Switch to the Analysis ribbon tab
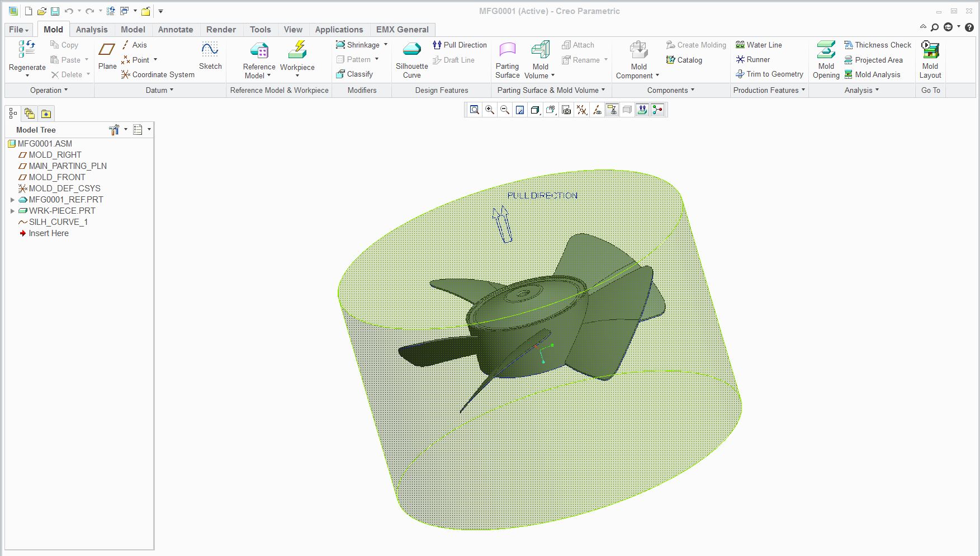The height and width of the screenshot is (556, 980). click(x=92, y=30)
